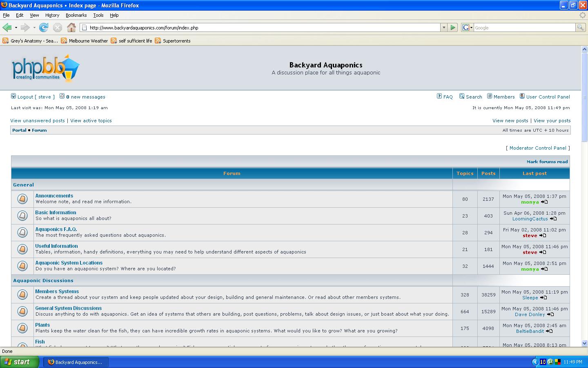Click in the Google search field
Screen dimensions: 588x368
coord(524,27)
